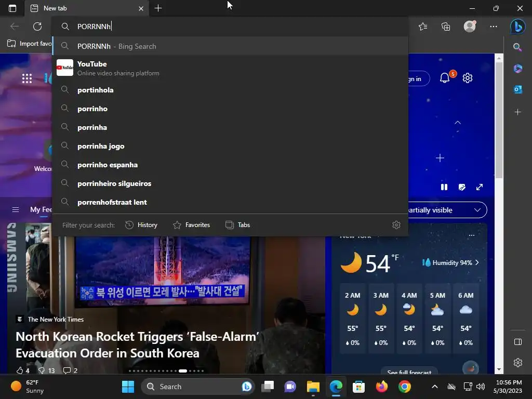Add sidebar app with plus icon

(518, 112)
